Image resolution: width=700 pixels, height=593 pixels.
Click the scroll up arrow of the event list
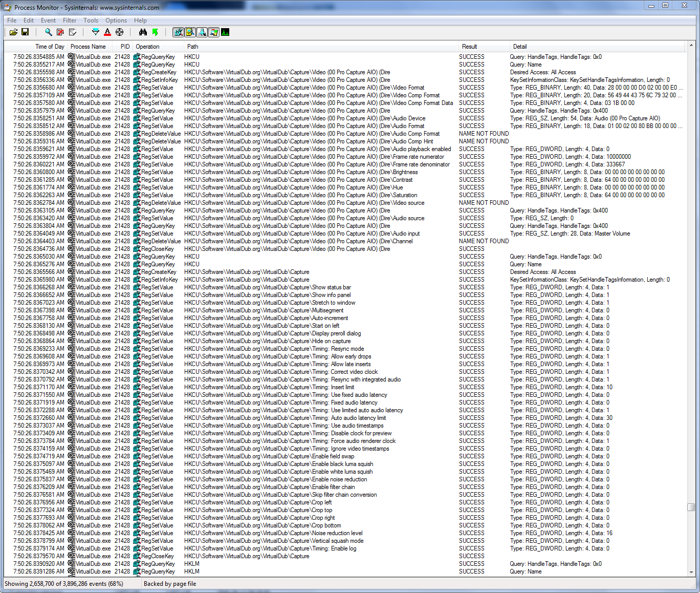(691, 47)
